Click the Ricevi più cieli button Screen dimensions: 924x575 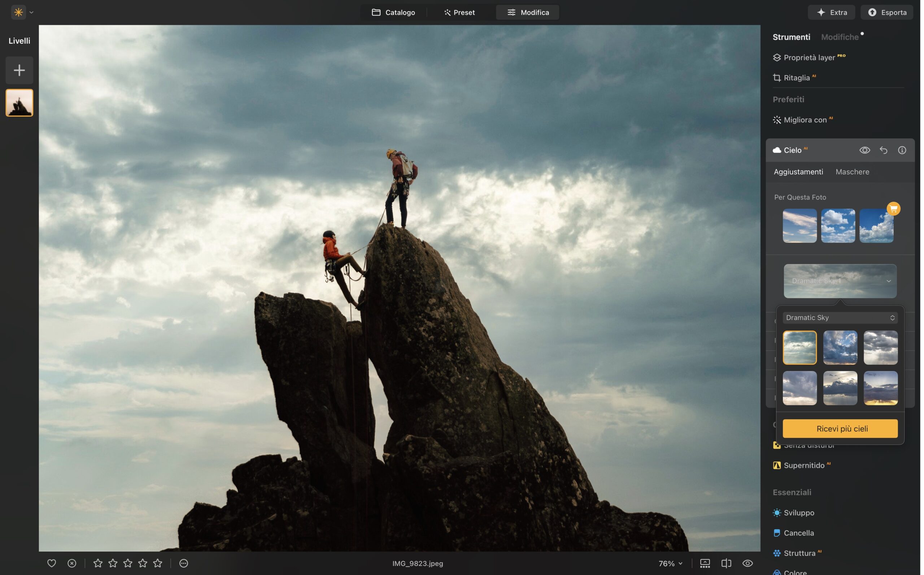[840, 429]
